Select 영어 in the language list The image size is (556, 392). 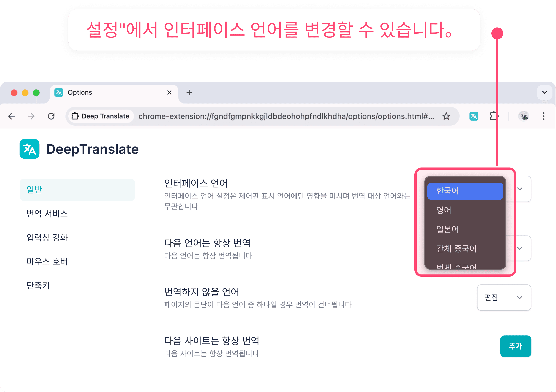pos(465,210)
